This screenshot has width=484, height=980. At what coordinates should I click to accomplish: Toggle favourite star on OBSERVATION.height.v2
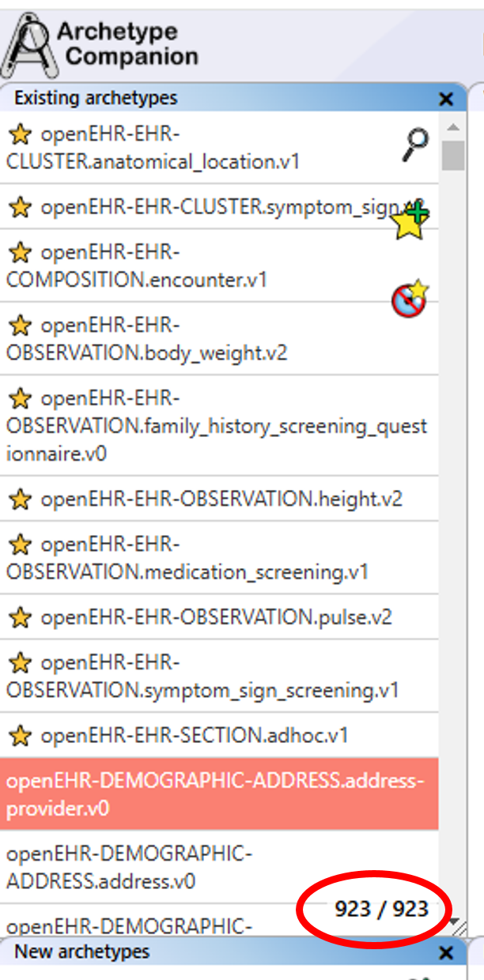pos(20,499)
